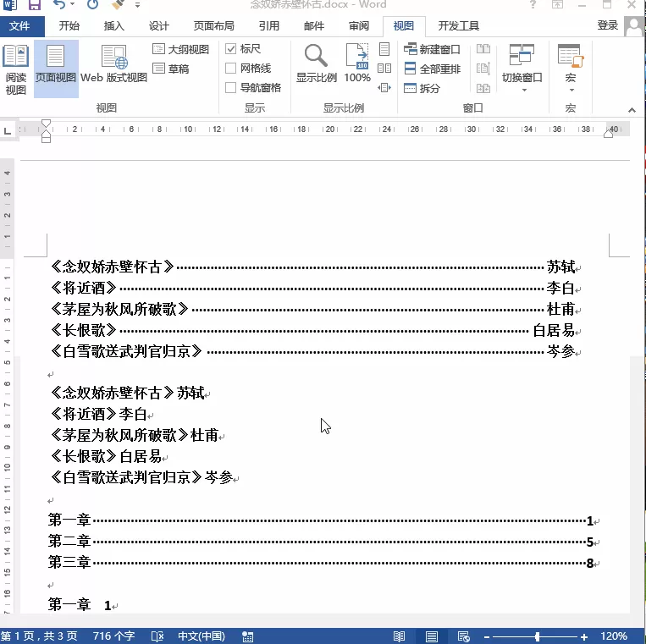Collapse the ribbon with the chevron
The image size is (646, 644).
tap(632, 110)
